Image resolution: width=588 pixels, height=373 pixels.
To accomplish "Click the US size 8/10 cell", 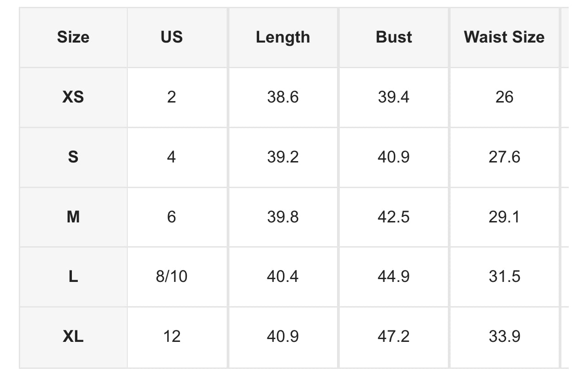I will click(x=172, y=276).
